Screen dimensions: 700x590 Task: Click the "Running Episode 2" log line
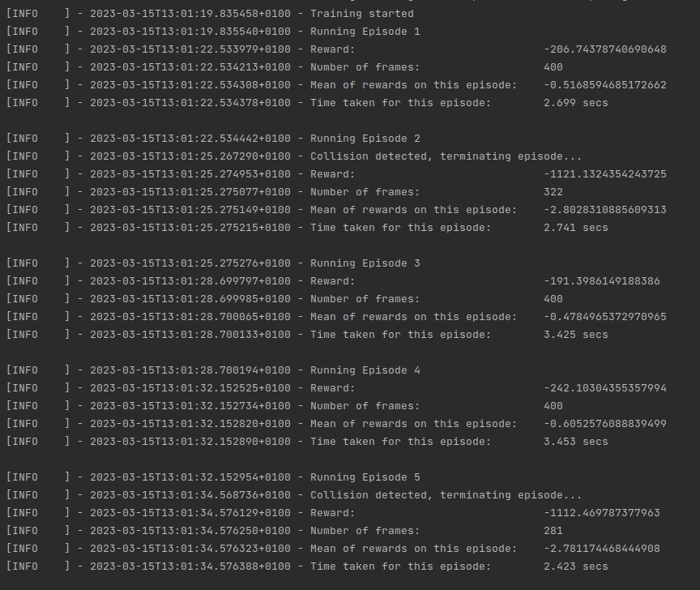coord(365,139)
